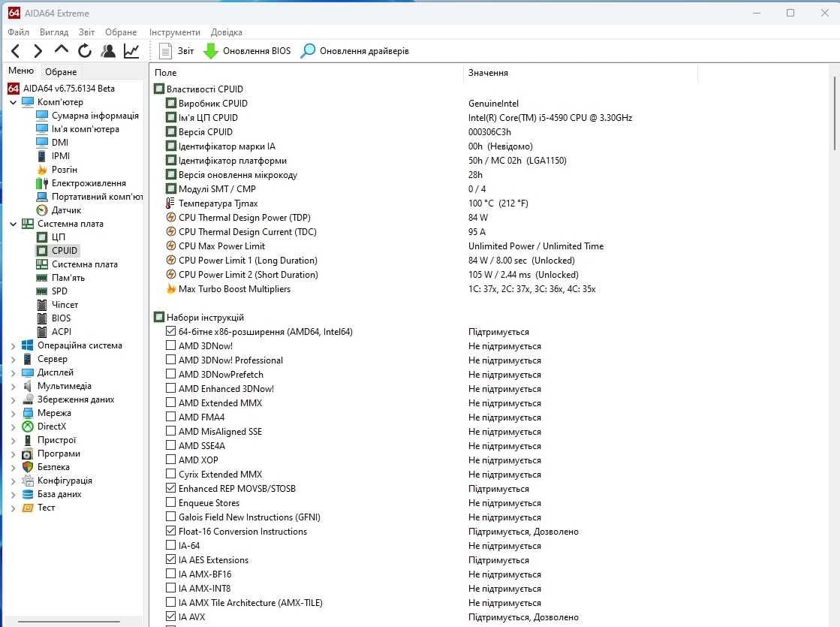Select Ім'я комп'ютера in the tree
Screen dimensions: 840x627
[x=85, y=128]
